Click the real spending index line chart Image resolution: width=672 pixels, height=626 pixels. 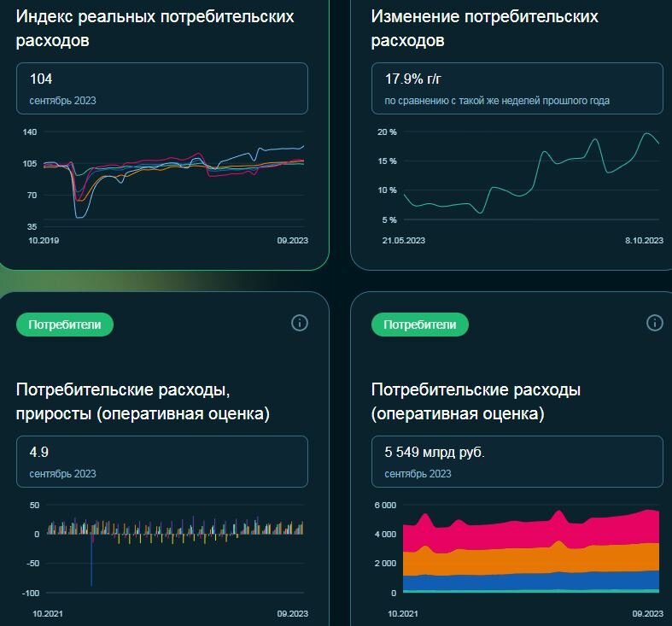(x=174, y=180)
